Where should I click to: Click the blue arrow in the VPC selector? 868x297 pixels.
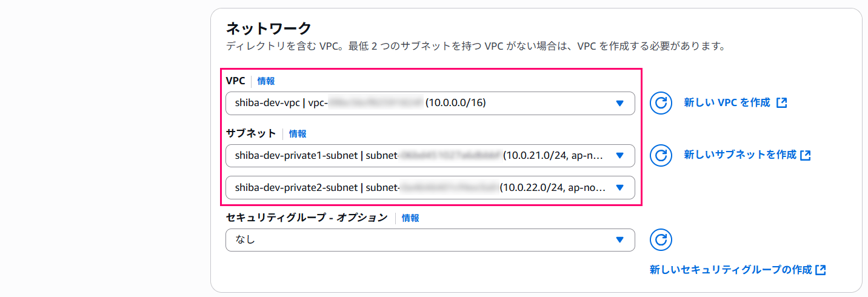tap(619, 103)
